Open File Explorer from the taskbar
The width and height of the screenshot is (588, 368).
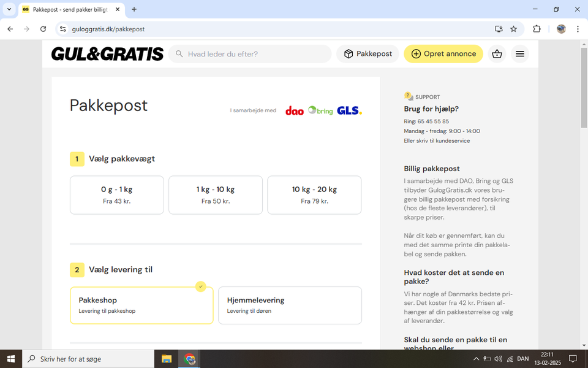point(167,359)
